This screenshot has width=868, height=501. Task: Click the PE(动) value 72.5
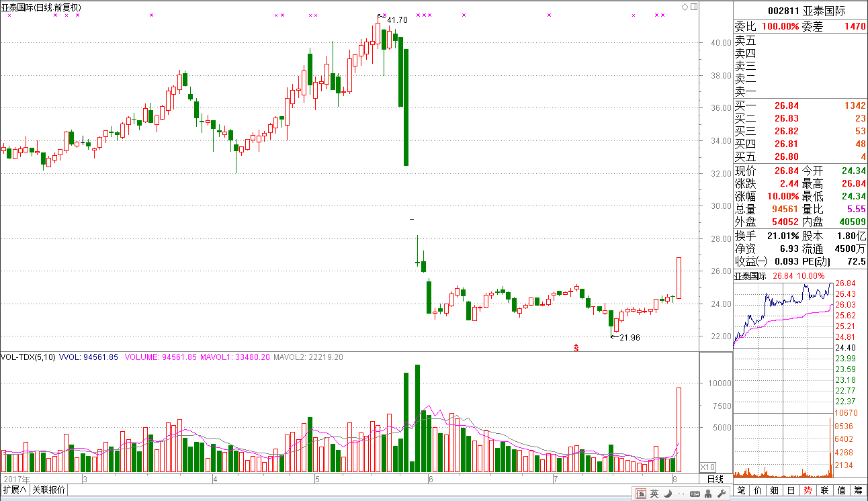pos(857,261)
